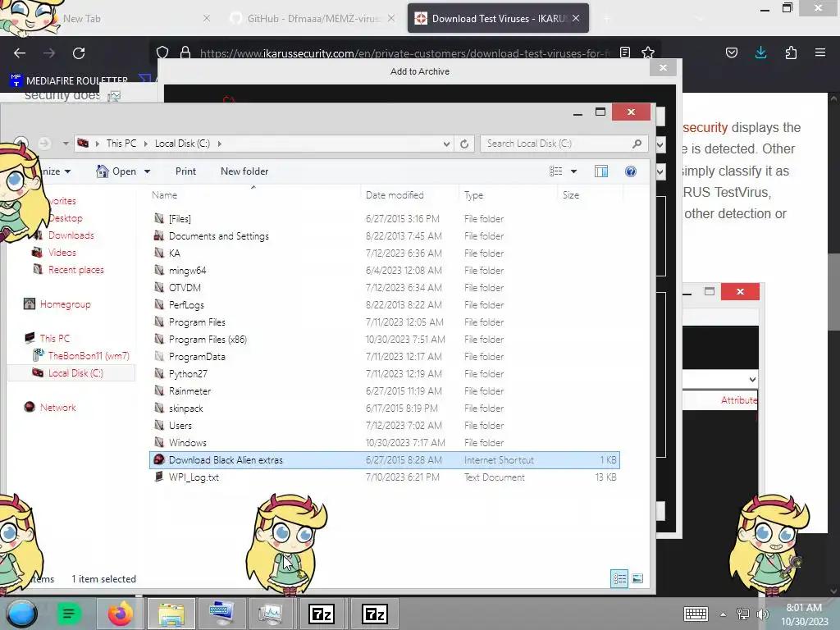
Task: Select the Rainmeter folder row
Action: (x=384, y=390)
